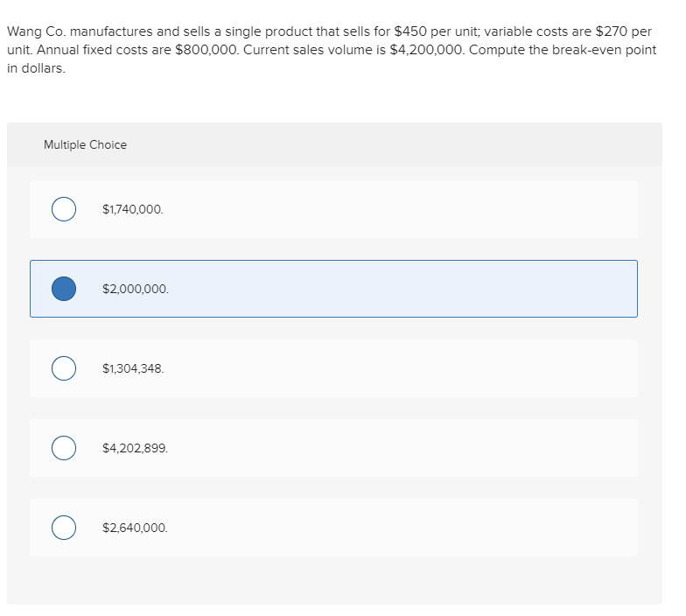Click the "$1,740,000." answer text
The width and height of the screenshot is (686, 616).
[132, 209]
